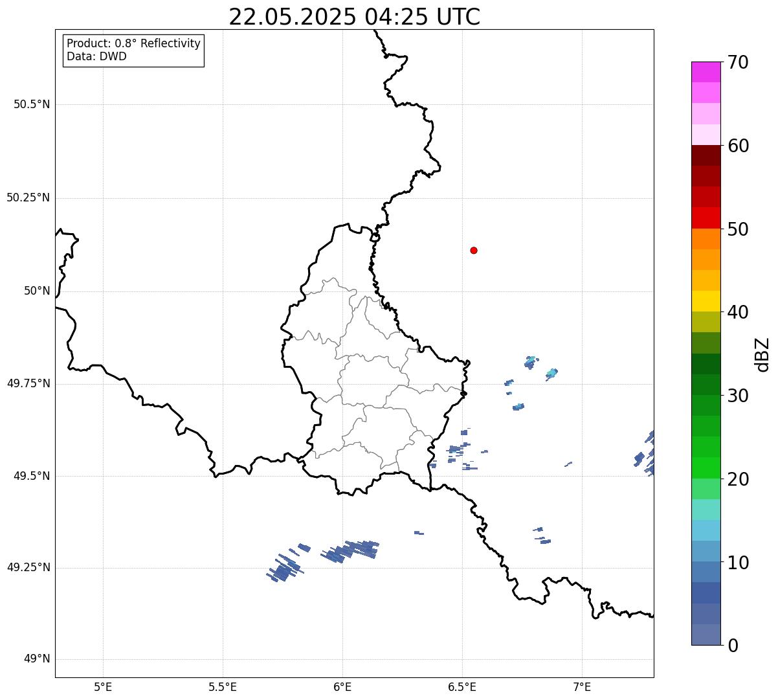778x700 pixels.
Task: Click the dark maroon colorbar segment below 60
Action: [x=706, y=155]
